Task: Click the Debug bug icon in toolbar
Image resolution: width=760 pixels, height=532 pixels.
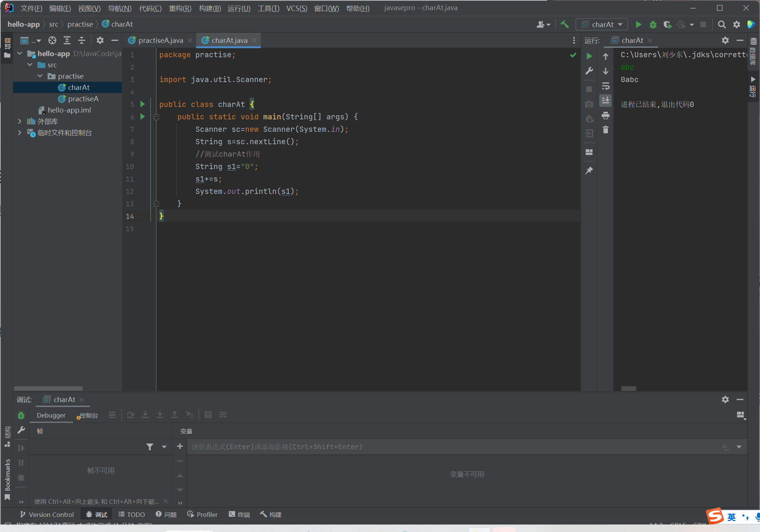Action: pyautogui.click(x=653, y=24)
